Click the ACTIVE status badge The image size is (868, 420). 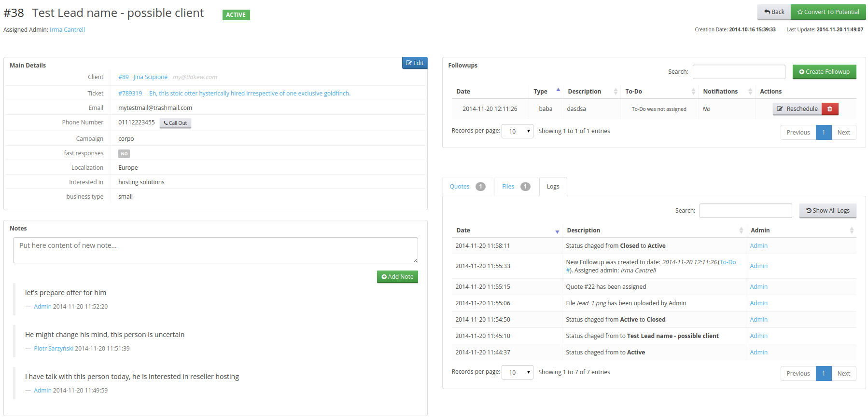coord(236,15)
